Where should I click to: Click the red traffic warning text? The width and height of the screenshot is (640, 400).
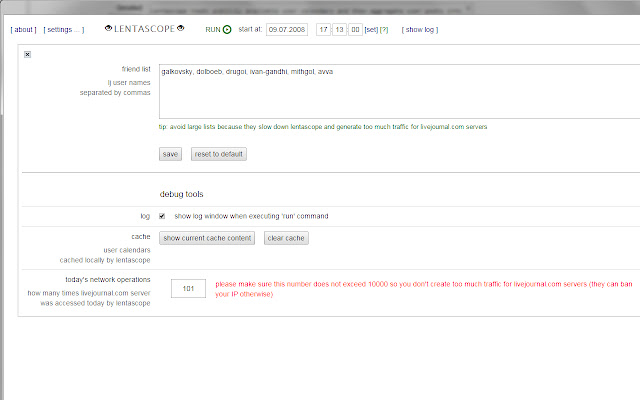[424, 289]
